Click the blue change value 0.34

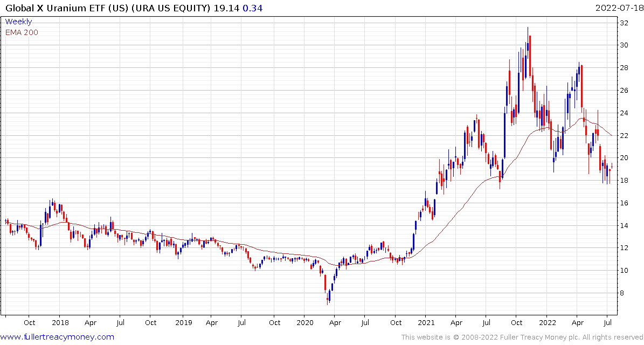(253, 8)
